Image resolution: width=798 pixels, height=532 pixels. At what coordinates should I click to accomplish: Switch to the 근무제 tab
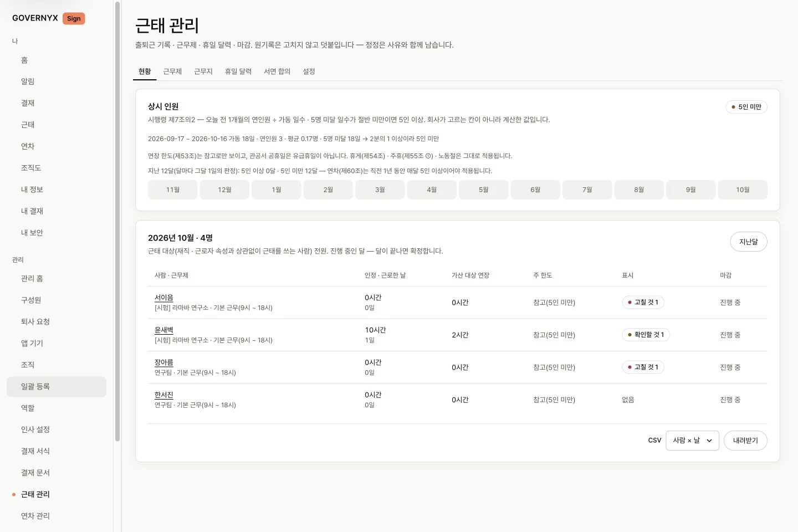click(x=172, y=71)
